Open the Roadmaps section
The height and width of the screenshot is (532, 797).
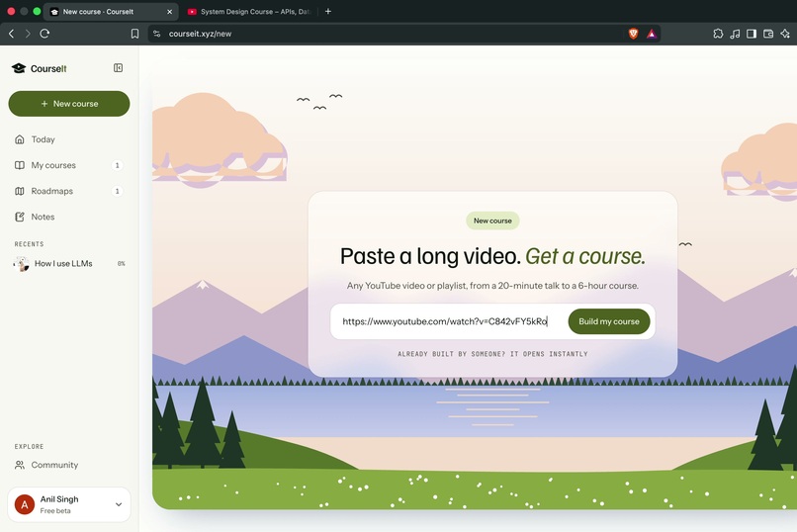pos(69,191)
